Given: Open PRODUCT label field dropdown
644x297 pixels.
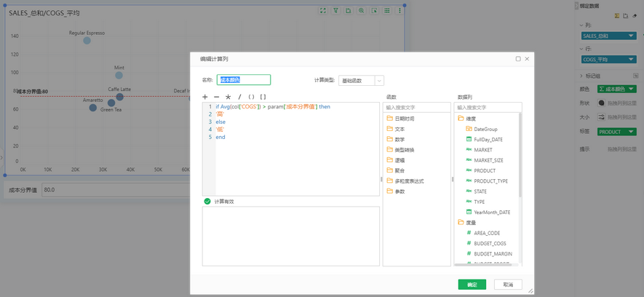Looking at the screenshot, I should point(632,132).
